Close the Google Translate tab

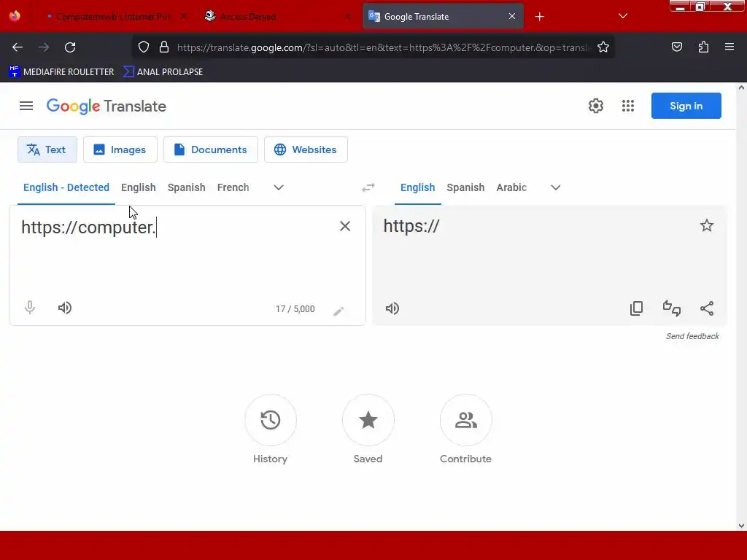click(511, 16)
